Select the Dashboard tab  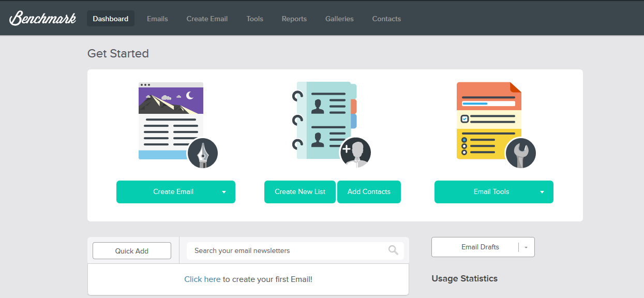(111, 19)
